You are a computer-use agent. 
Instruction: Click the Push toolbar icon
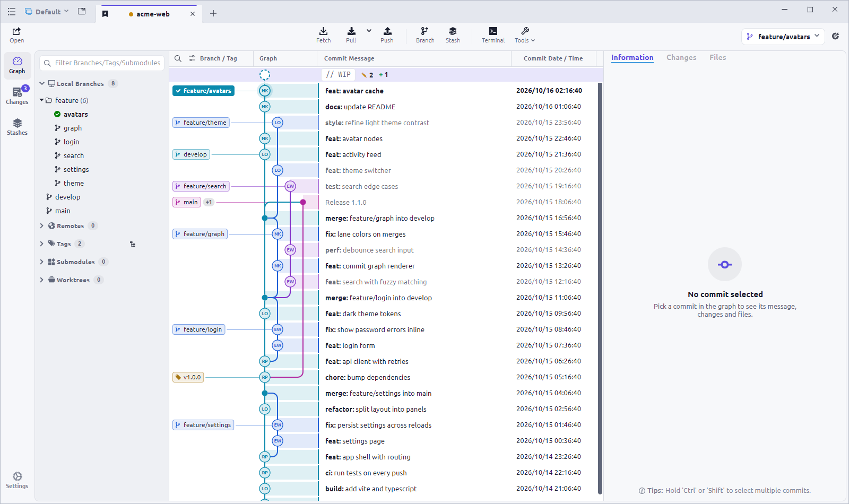pyautogui.click(x=387, y=35)
